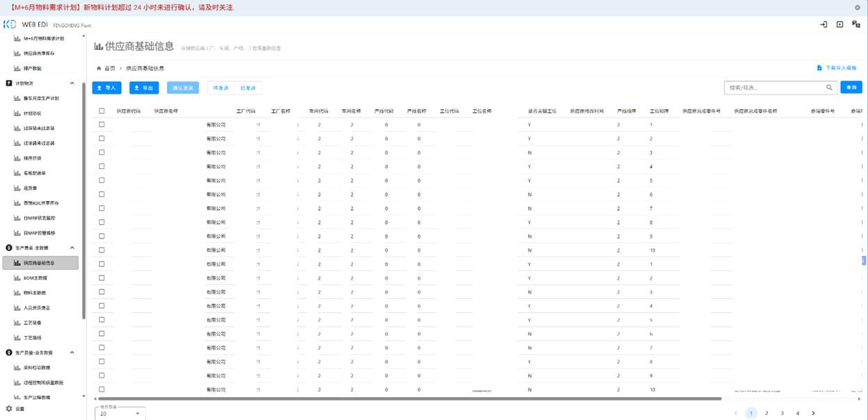Click the blue 查询 button
The height and width of the screenshot is (420, 868).
[x=850, y=88]
